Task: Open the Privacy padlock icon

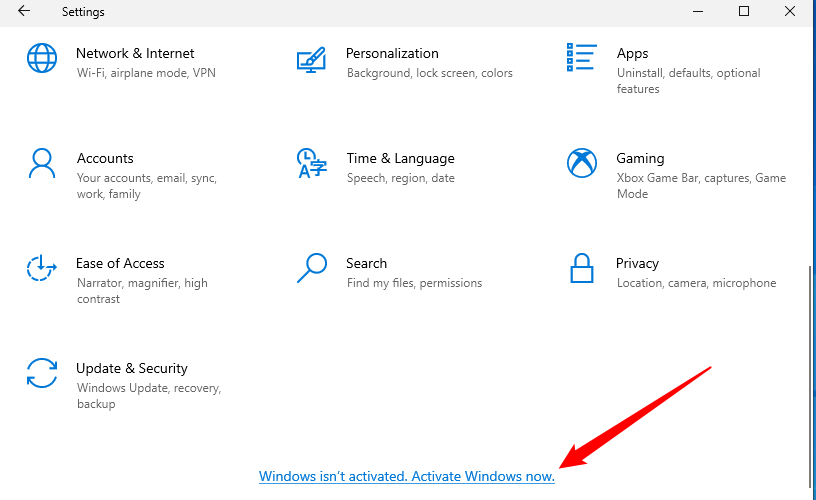Action: (581, 268)
